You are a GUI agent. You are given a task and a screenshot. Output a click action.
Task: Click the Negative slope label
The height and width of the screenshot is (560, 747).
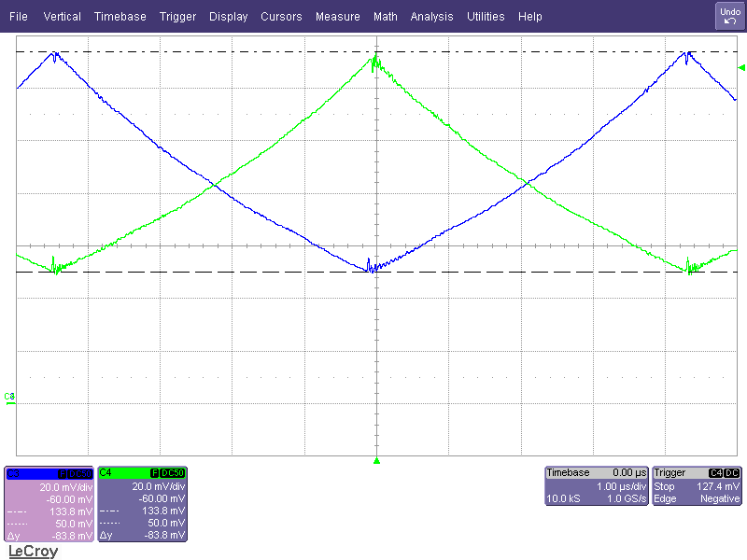[720, 498]
